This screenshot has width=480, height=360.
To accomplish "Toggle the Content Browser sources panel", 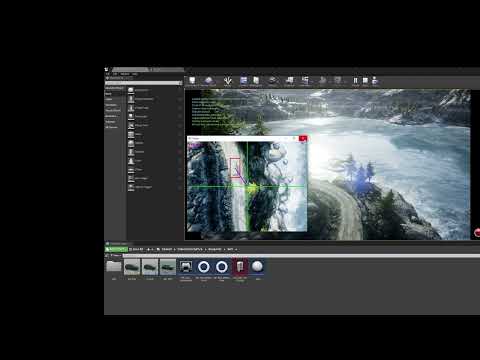I will point(107,256).
